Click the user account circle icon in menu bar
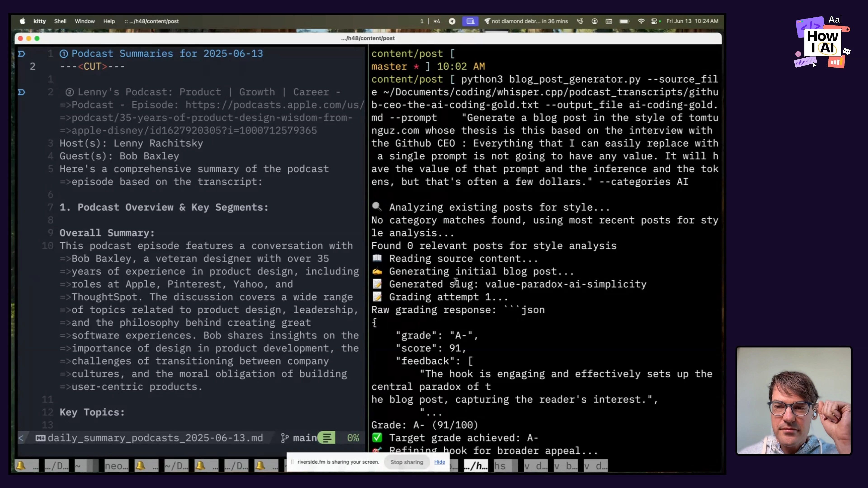The image size is (868, 488). 594,21
